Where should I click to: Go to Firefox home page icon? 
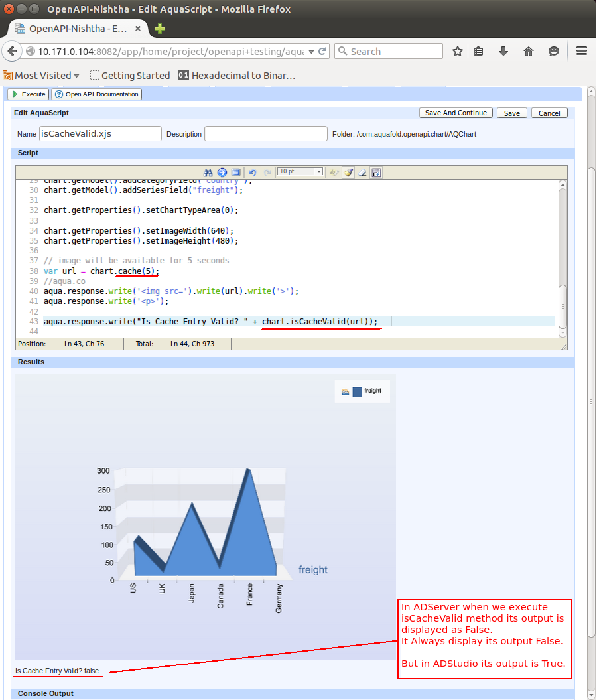528,51
